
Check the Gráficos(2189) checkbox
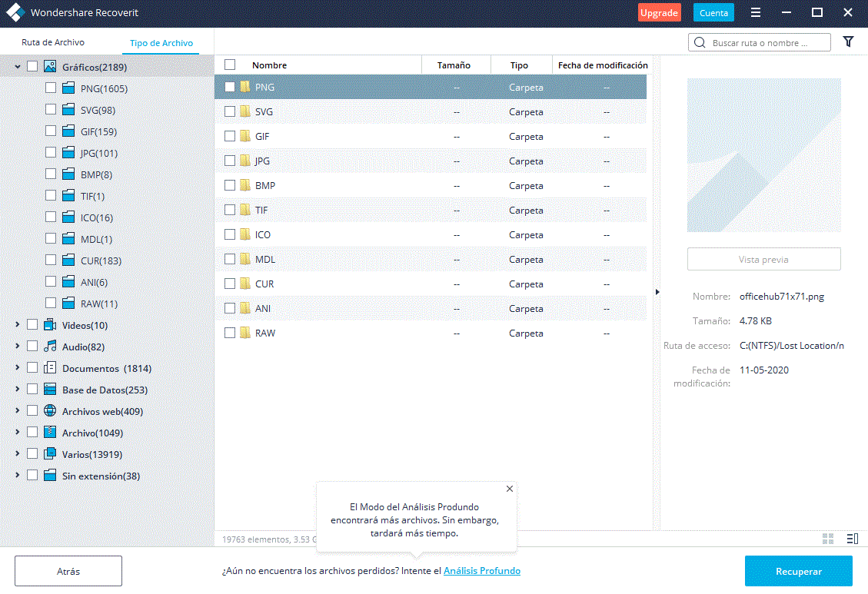(32, 66)
